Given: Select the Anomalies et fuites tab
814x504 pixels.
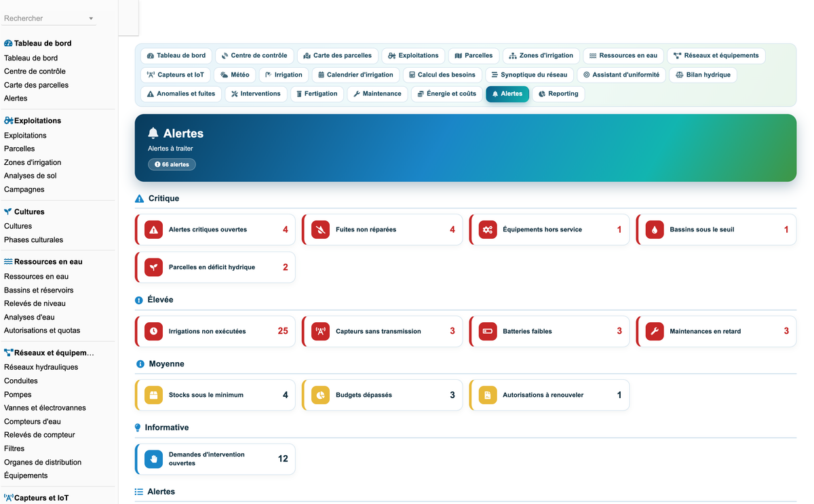Looking at the screenshot, I should point(180,94).
